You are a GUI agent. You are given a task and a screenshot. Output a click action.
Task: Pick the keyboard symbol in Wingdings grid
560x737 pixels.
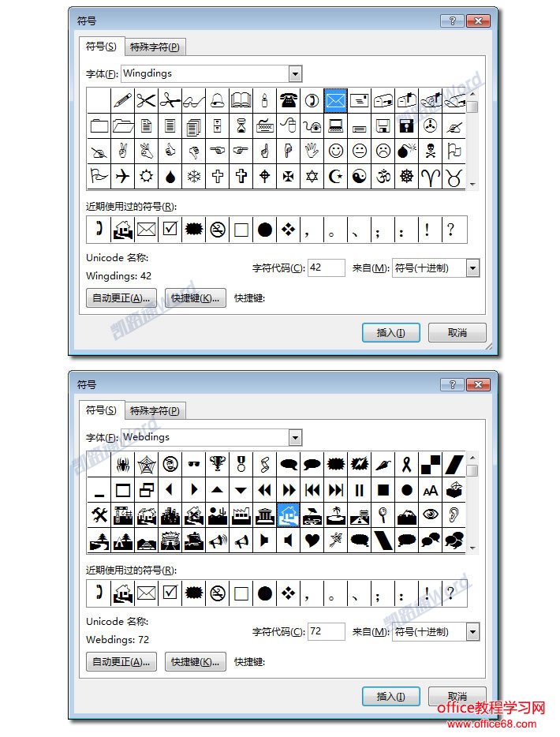coord(264,125)
